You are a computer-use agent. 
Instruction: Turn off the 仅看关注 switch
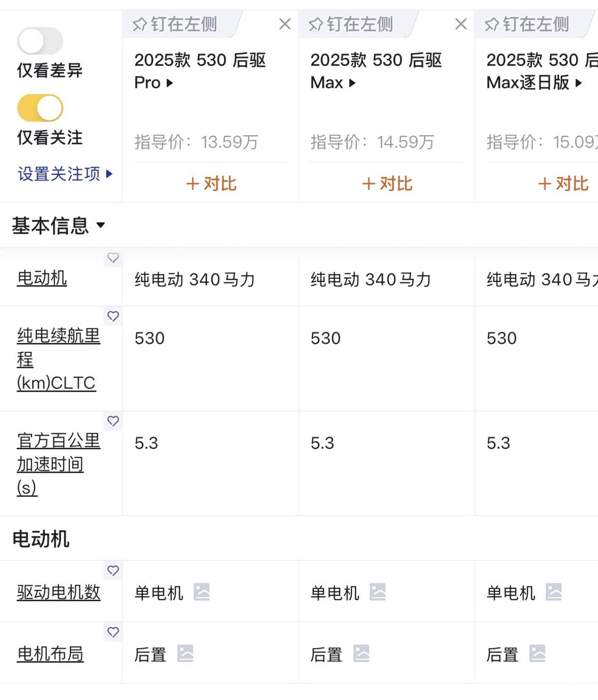click(40, 108)
